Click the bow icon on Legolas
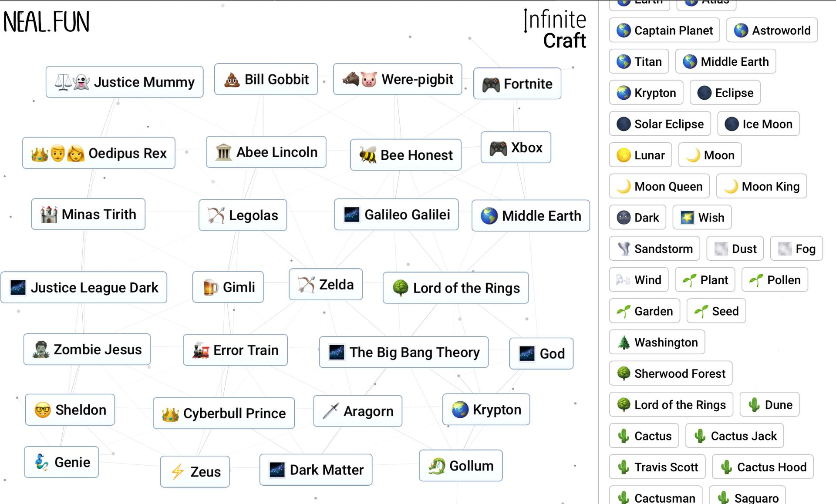 [216, 215]
